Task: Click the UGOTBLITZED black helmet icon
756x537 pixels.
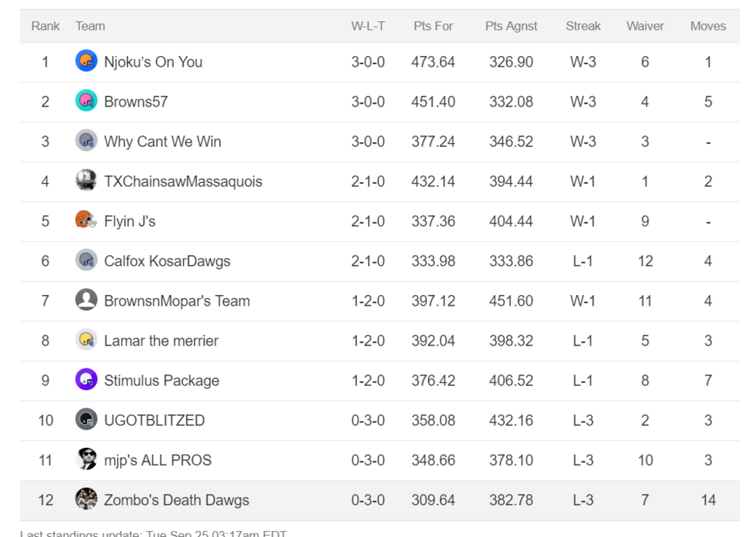Action: click(86, 419)
